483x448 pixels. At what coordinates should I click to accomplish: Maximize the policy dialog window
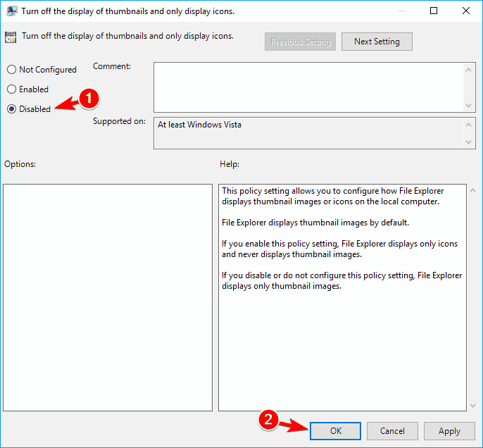434,11
